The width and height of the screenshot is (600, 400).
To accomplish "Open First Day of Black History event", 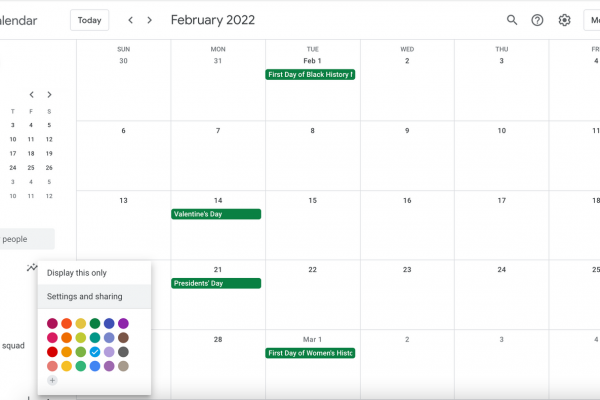I will [x=310, y=74].
